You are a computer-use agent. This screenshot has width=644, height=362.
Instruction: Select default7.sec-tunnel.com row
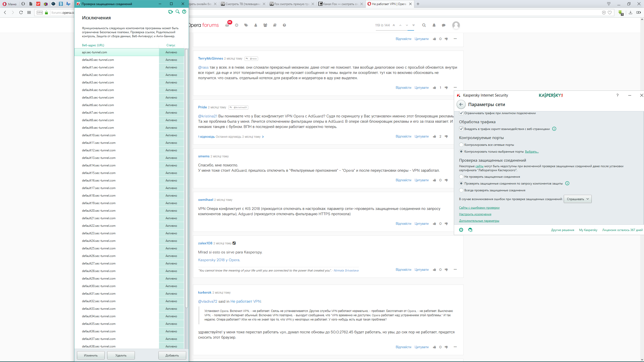[129, 113]
